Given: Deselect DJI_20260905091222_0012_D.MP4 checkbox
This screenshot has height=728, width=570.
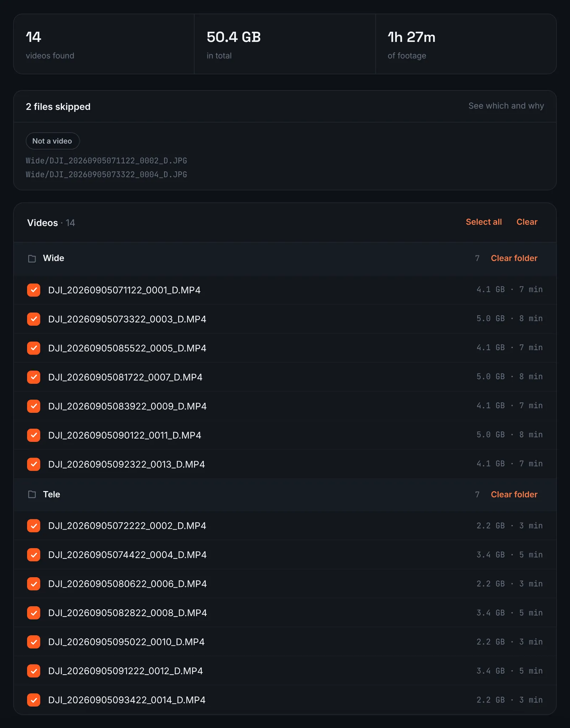Looking at the screenshot, I should [33, 671].
